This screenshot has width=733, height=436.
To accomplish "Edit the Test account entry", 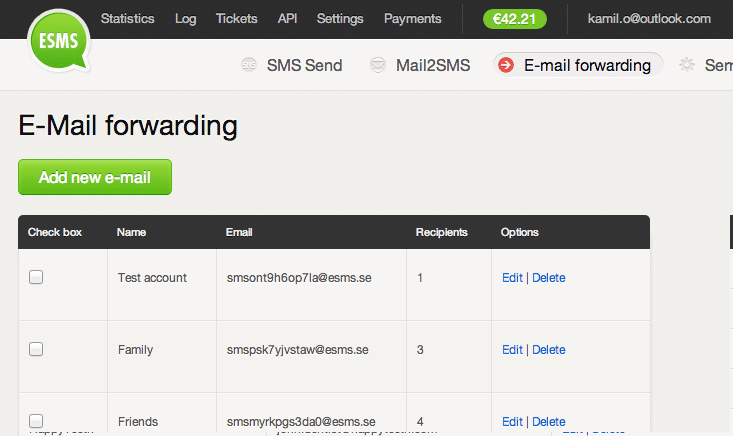I will pyautogui.click(x=512, y=278).
